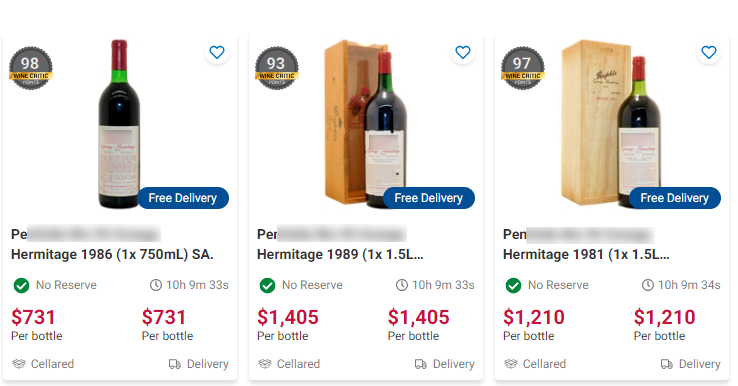Viewport: 738px width, 386px height.
Task: Click the 93 wine critic points badge
Action: (x=277, y=68)
